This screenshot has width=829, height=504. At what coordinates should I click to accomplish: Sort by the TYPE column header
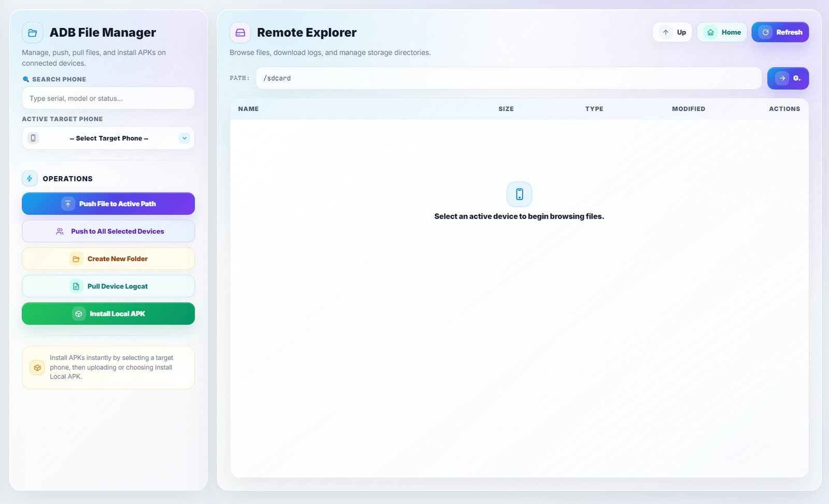tap(594, 109)
